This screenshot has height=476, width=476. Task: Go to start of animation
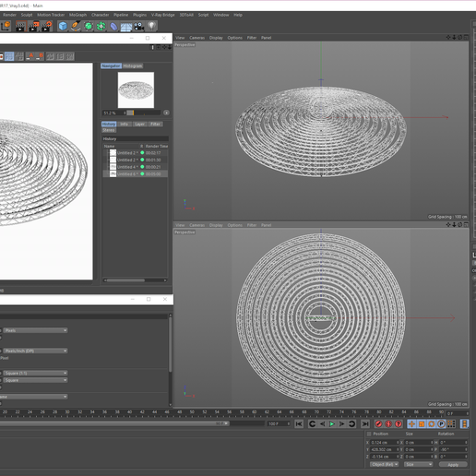pyautogui.click(x=299, y=424)
